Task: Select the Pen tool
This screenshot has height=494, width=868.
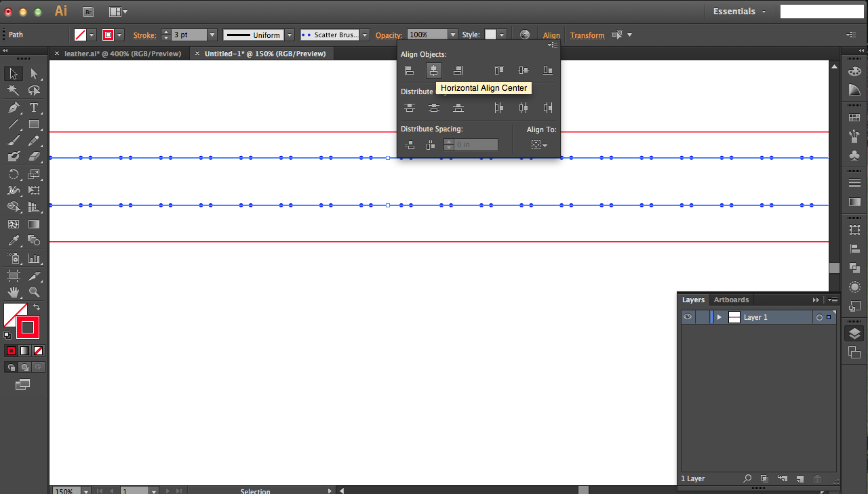Action: (x=14, y=107)
